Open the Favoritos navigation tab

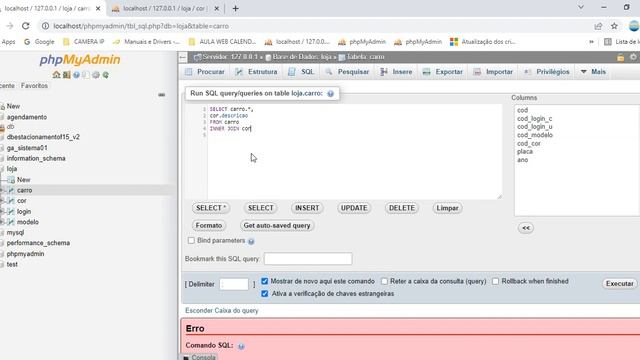tap(34, 86)
